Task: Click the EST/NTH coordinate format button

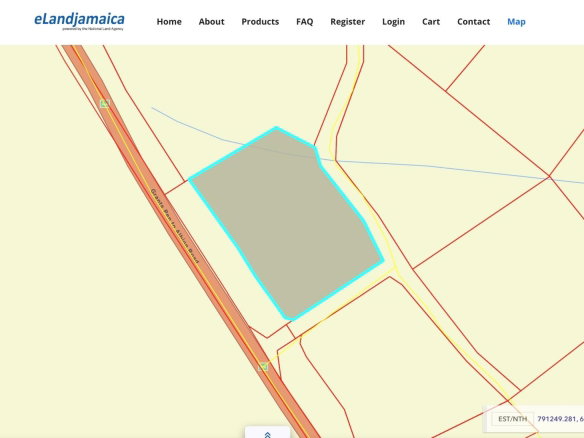Action: (513, 419)
